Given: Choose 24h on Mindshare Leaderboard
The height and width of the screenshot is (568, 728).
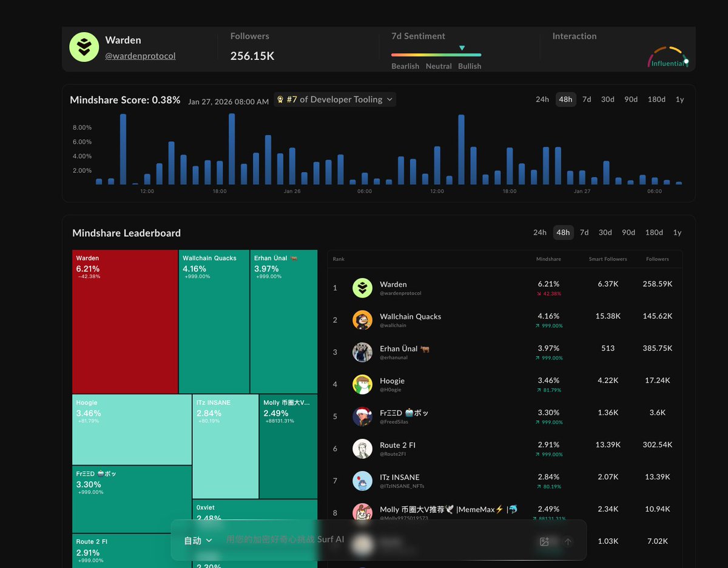Looking at the screenshot, I should coord(540,232).
